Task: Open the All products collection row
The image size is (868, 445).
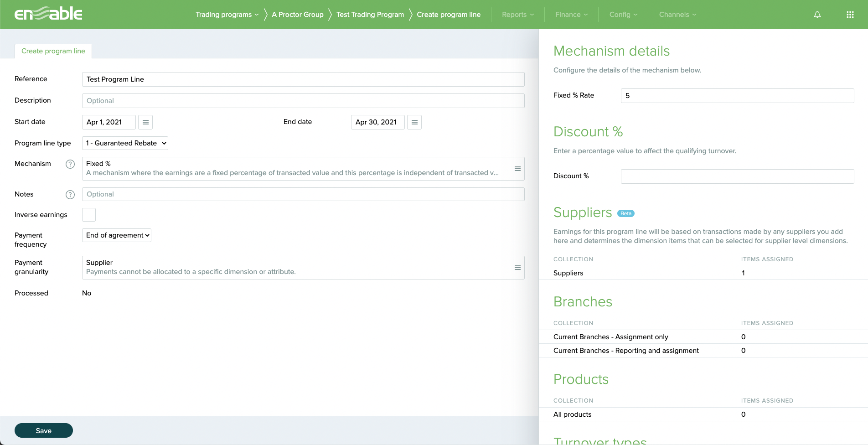Action: 703,414
